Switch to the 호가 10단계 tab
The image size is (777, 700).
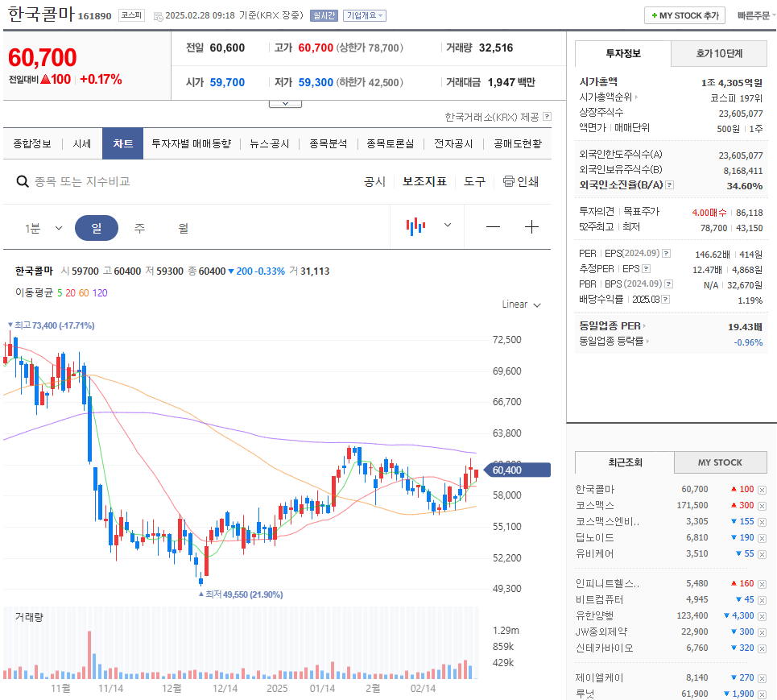click(x=717, y=53)
